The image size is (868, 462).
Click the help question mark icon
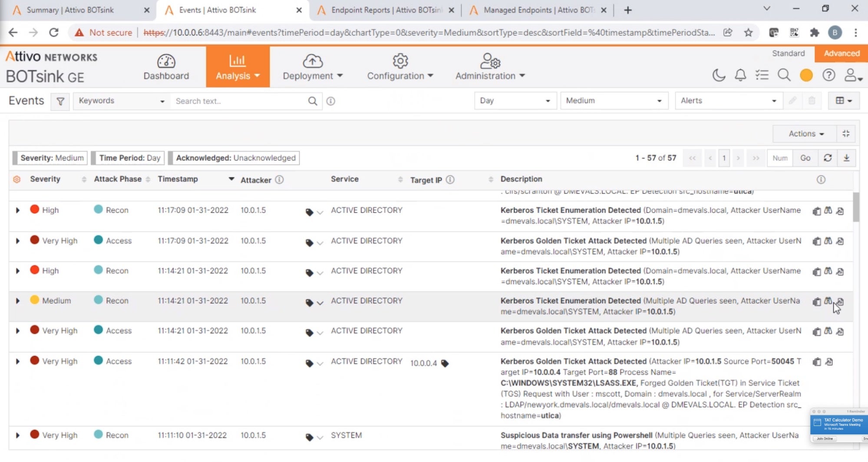[828, 75]
